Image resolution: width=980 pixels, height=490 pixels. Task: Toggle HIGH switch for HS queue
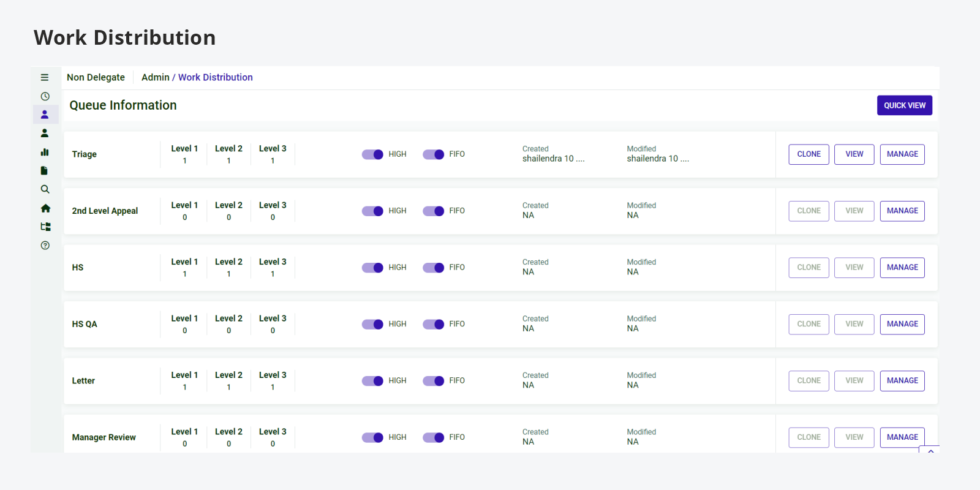[x=372, y=268]
